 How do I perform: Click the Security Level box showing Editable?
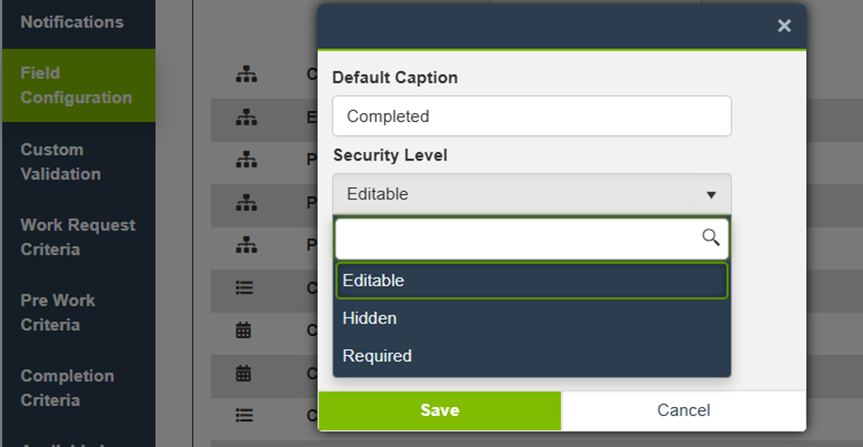520,194
